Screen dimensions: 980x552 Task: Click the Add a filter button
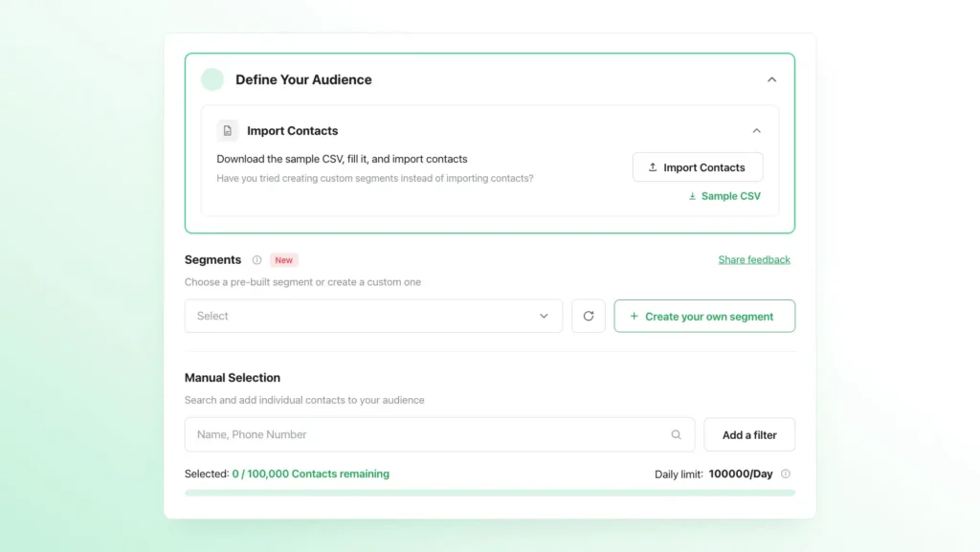click(x=749, y=434)
